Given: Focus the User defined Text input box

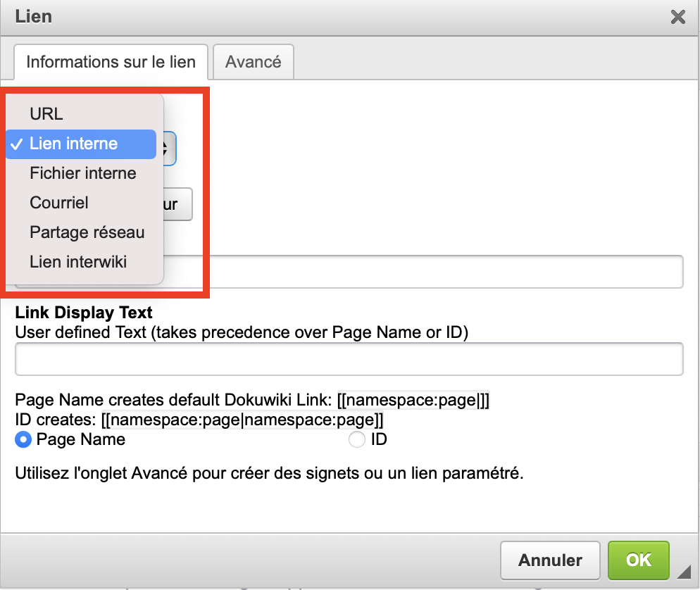Looking at the screenshot, I should 349,359.
